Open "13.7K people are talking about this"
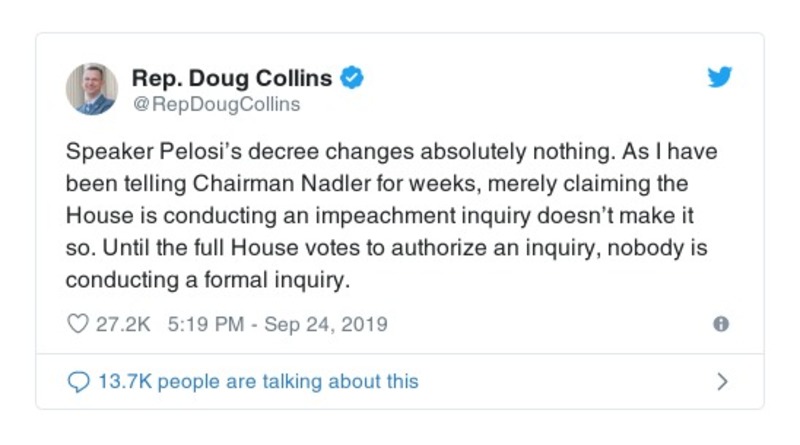This screenshot has width=800, height=445. tap(257, 381)
